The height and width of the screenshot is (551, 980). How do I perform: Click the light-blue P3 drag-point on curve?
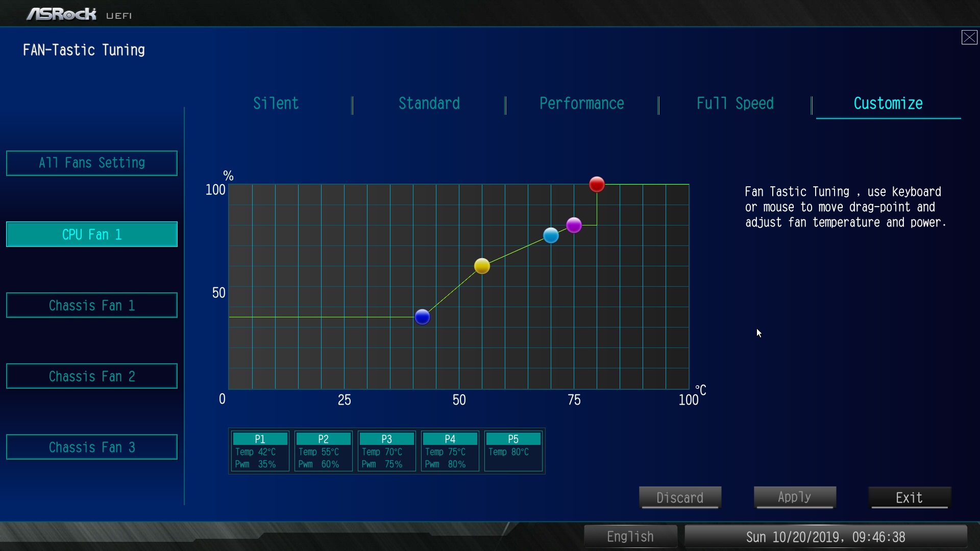tap(551, 235)
